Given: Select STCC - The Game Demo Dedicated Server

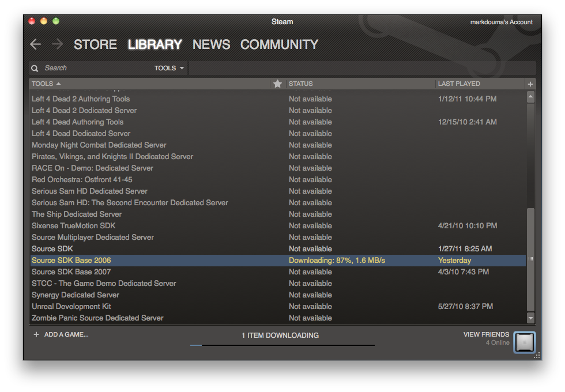Looking at the screenshot, I should tap(278, 283).
